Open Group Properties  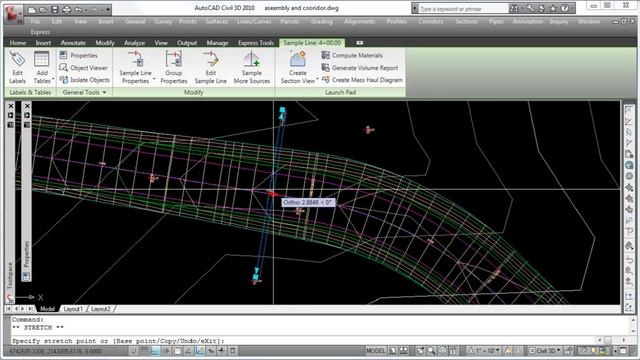click(x=174, y=67)
